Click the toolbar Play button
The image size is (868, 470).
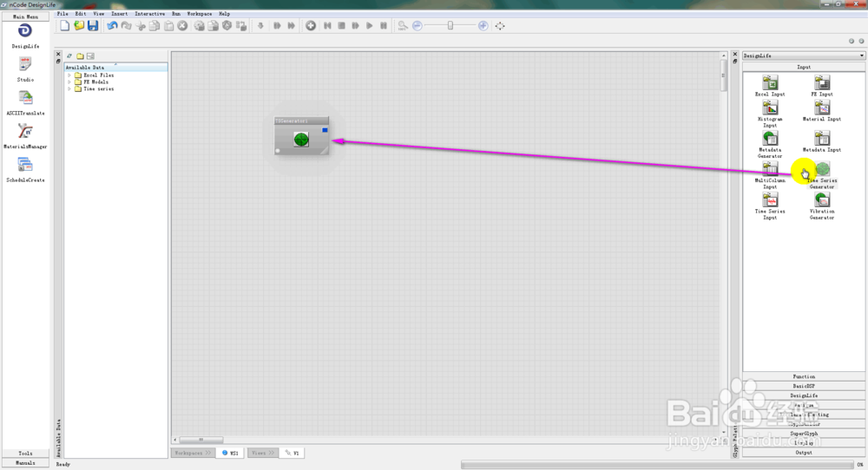369,26
